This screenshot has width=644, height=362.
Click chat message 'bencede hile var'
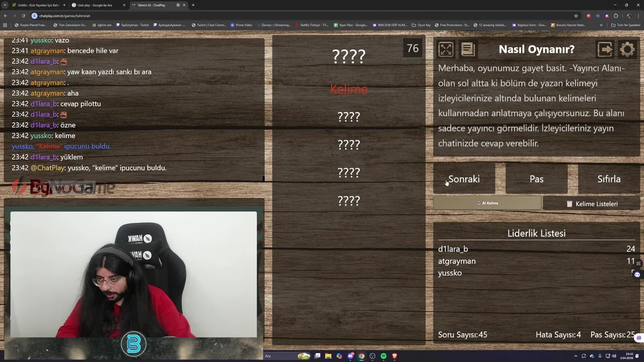click(x=93, y=51)
